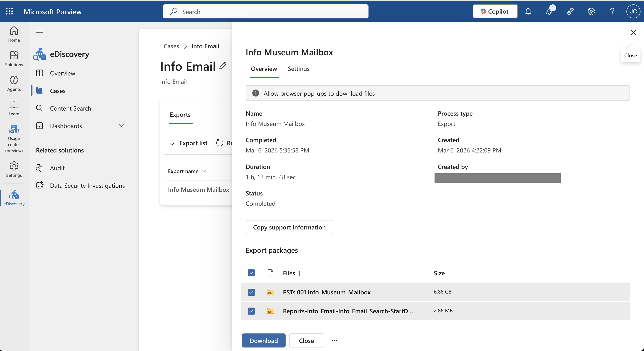Click the notifications bell icon
The width and height of the screenshot is (644, 351).
point(528,11)
